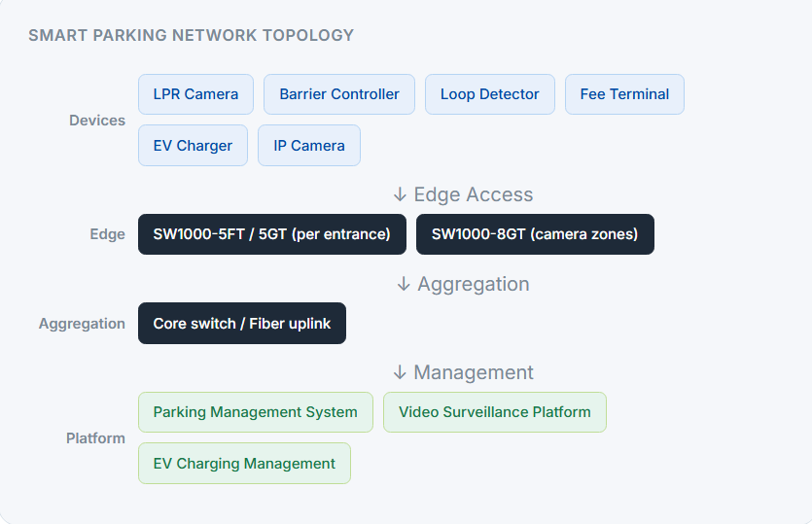
Task: Click the Edge row label
Action: [x=108, y=234]
